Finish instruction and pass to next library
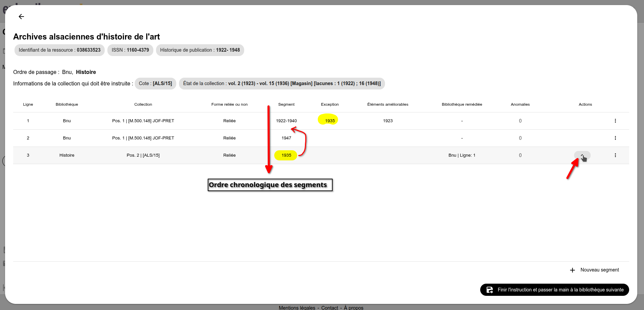The image size is (644, 310). [x=560, y=290]
